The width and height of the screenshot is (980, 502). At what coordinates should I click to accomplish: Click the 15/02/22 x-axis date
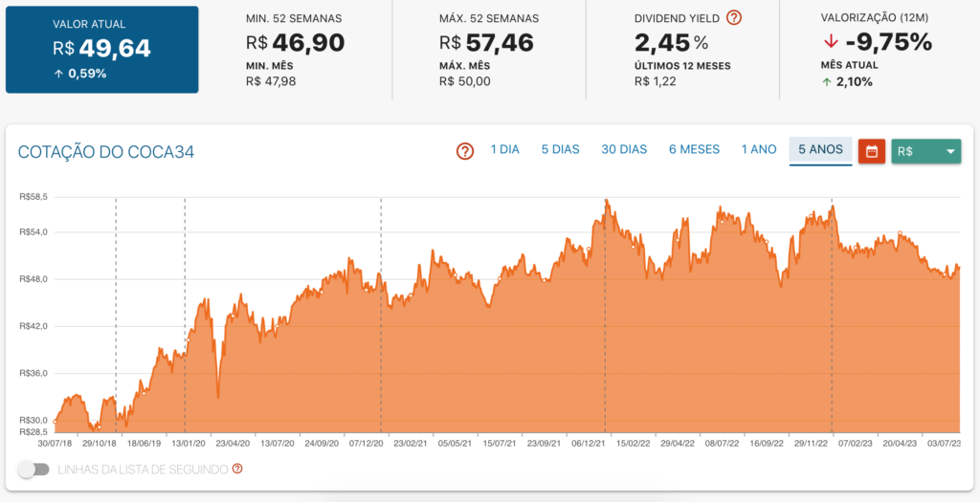(634, 443)
